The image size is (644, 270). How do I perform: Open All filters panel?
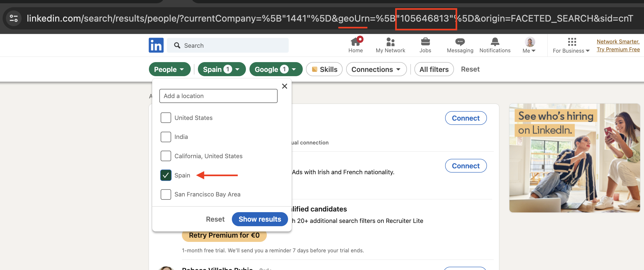[x=434, y=69]
